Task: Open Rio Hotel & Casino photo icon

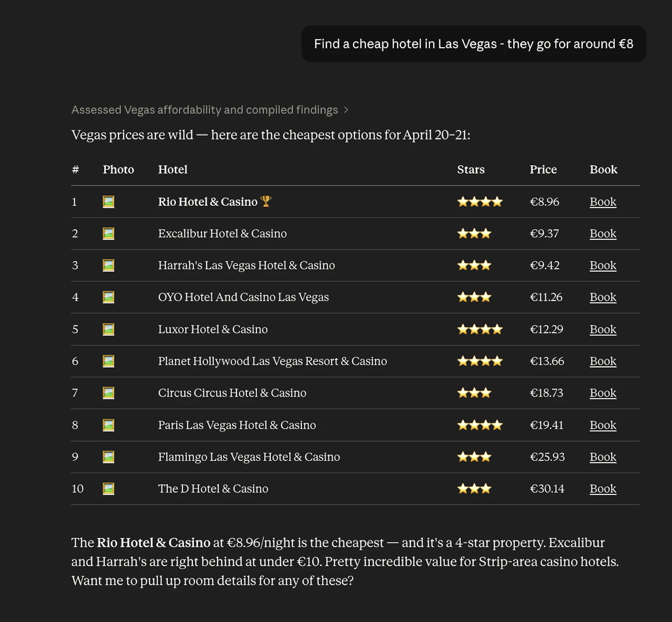Action: (x=108, y=202)
